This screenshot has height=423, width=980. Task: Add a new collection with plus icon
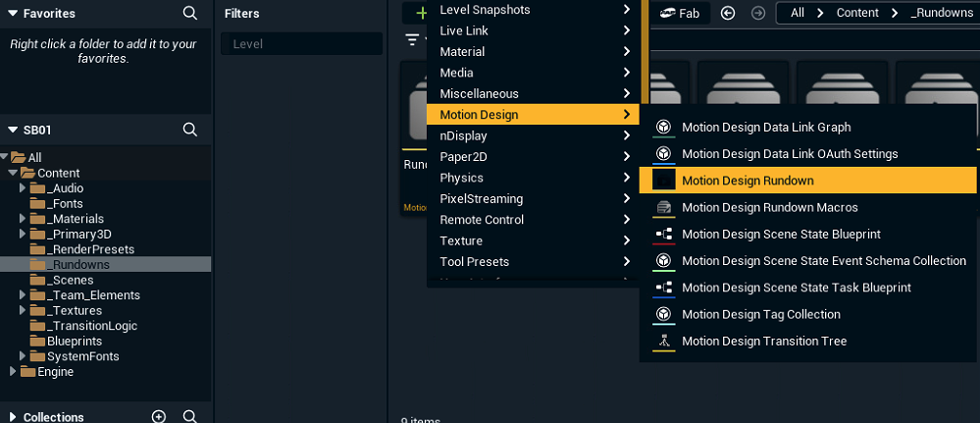point(159,416)
